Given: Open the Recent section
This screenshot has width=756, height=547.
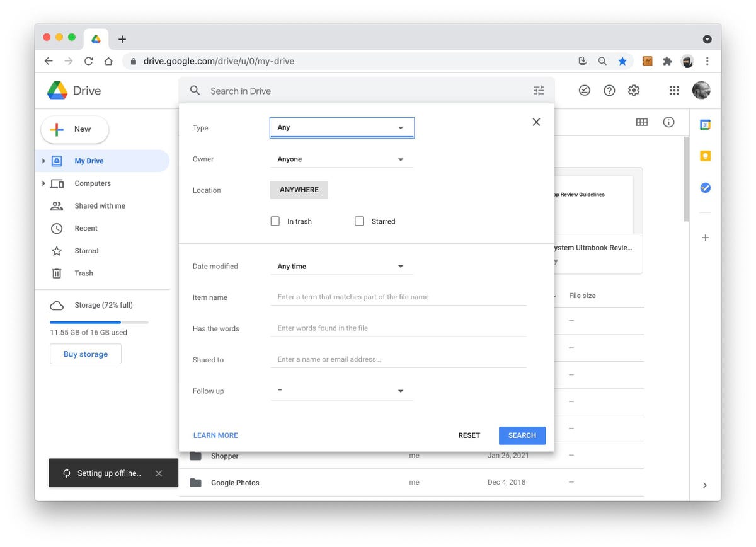Looking at the screenshot, I should [86, 228].
